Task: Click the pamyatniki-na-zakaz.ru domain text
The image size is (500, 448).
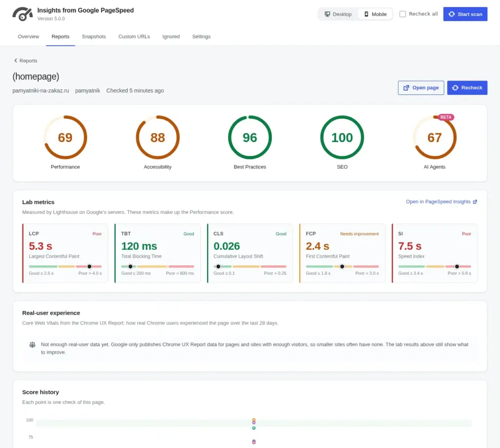Action: tap(41, 90)
